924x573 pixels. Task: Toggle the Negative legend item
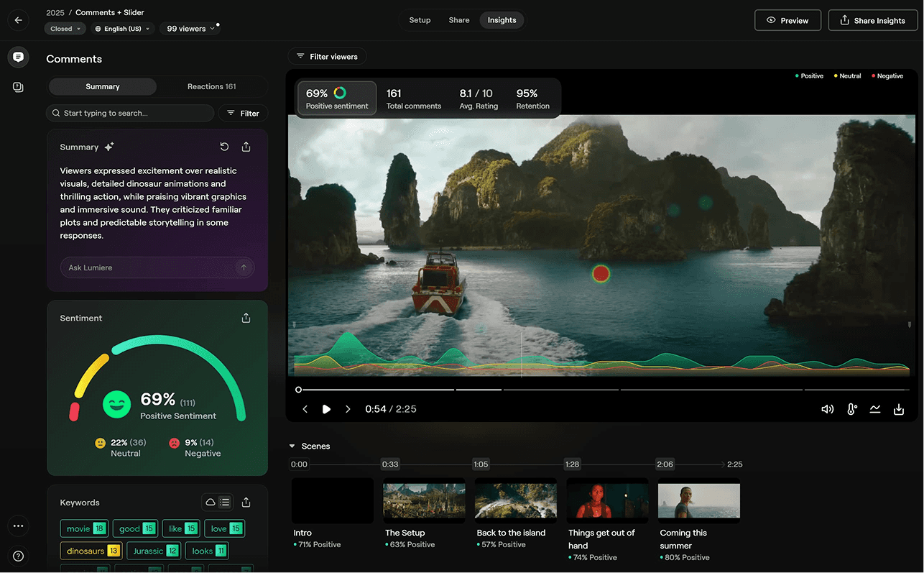887,75
